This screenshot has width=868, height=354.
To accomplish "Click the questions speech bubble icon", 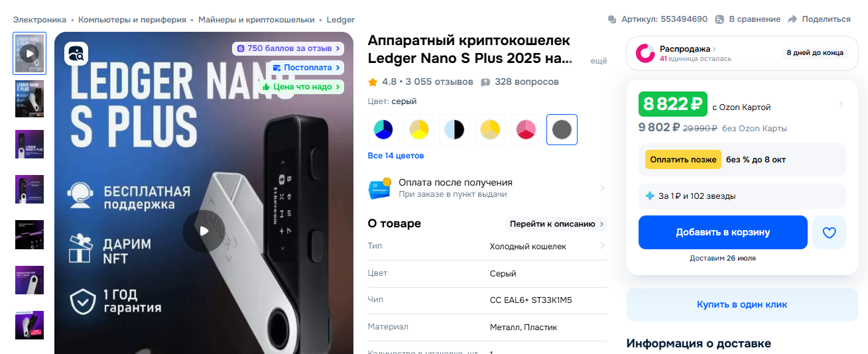I will 485,82.
